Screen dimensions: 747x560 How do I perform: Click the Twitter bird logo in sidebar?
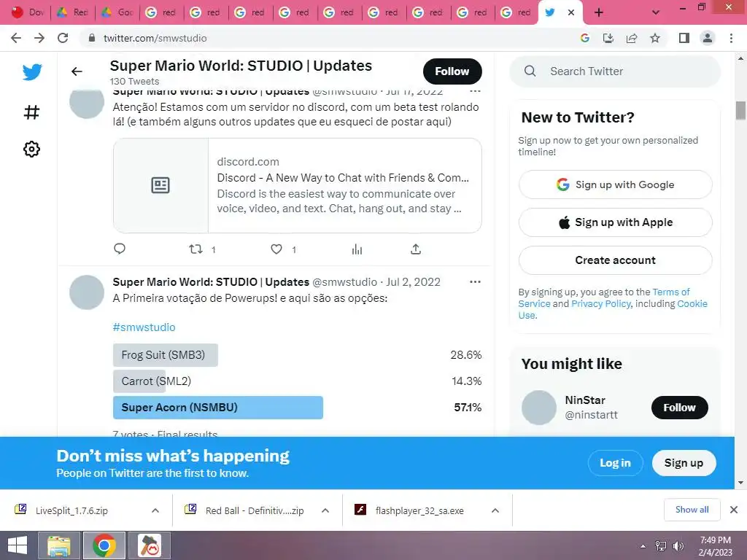point(32,72)
